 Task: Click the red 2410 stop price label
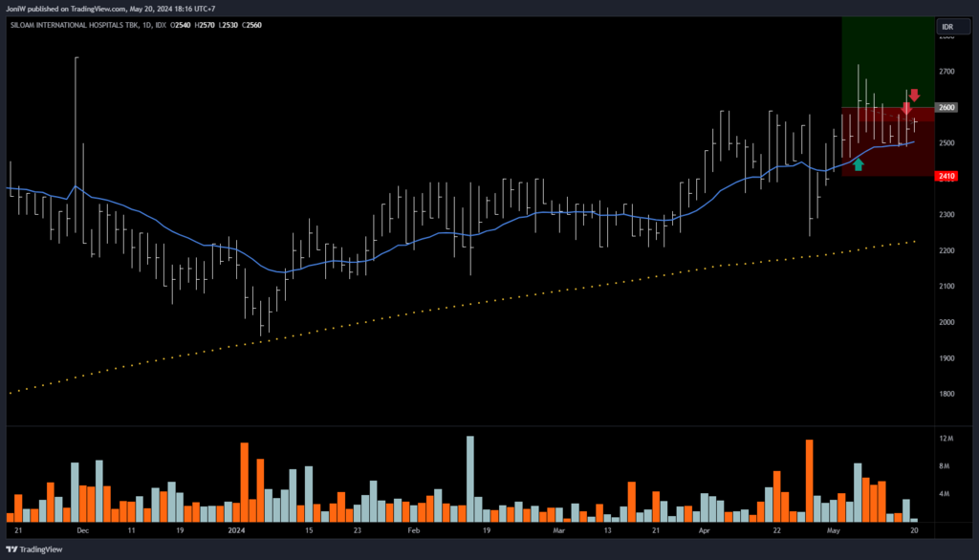[x=946, y=176]
